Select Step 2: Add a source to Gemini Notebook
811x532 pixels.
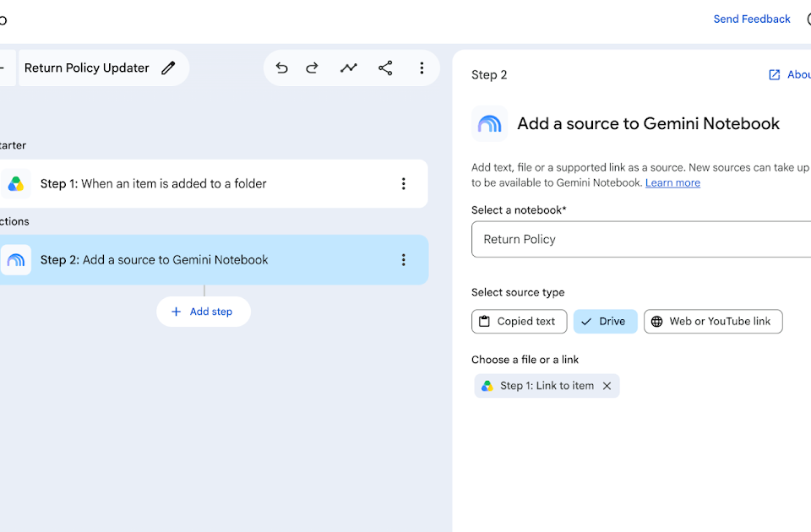coord(212,259)
